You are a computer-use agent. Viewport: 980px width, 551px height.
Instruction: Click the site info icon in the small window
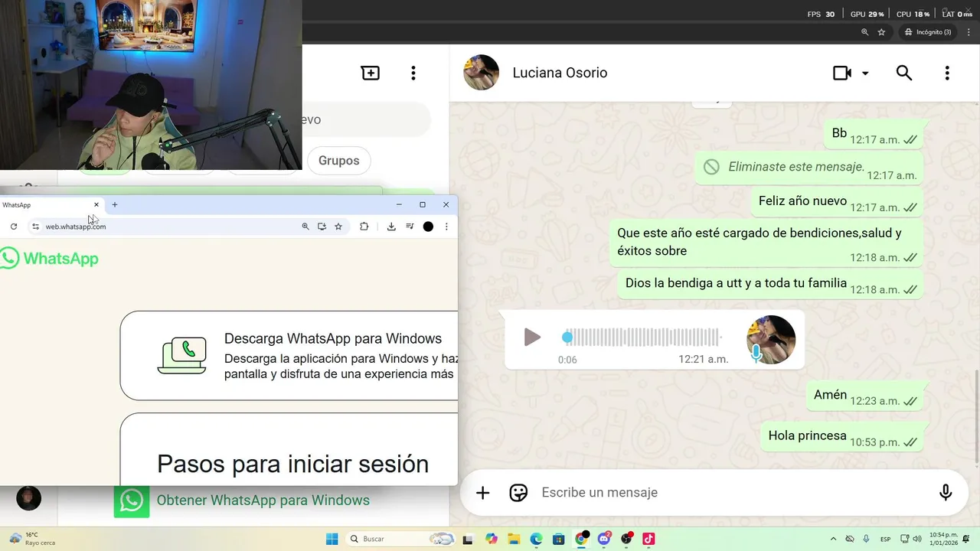point(35,227)
